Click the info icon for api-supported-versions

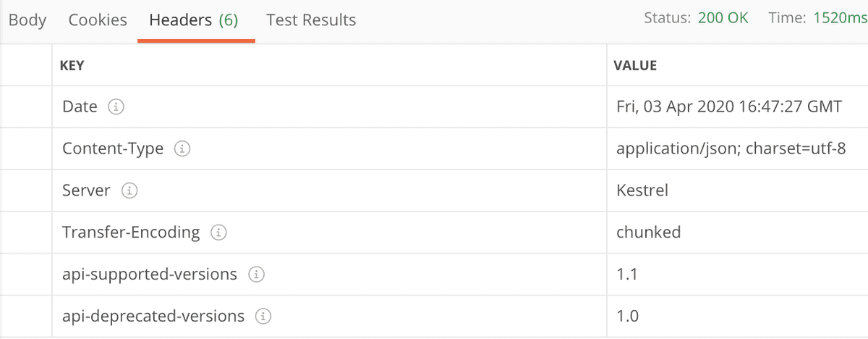[x=256, y=275]
